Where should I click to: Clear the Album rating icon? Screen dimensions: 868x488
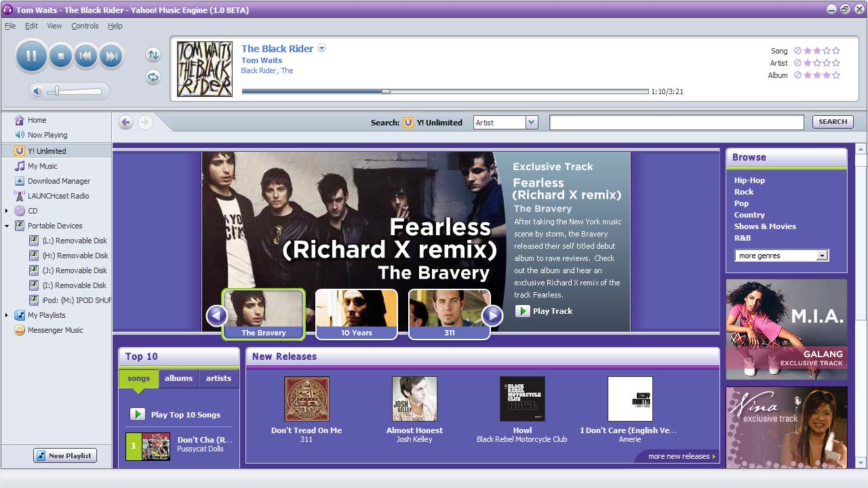(797, 75)
